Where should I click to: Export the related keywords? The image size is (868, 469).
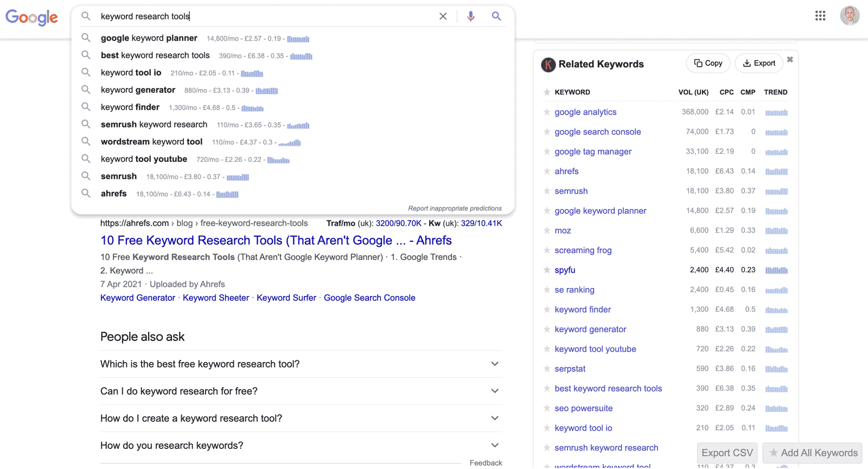pyautogui.click(x=759, y=64)
